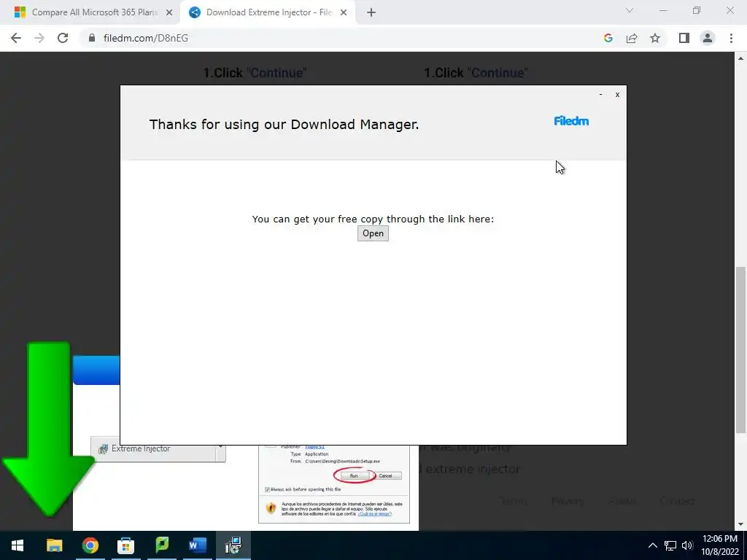Show hidden system tray icons
The image size is (747, 560).
click(x=653, y=545)
